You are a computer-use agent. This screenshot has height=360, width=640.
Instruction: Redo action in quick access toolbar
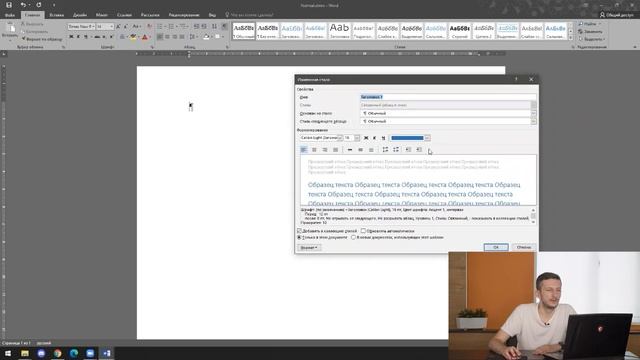pos(39,5)
